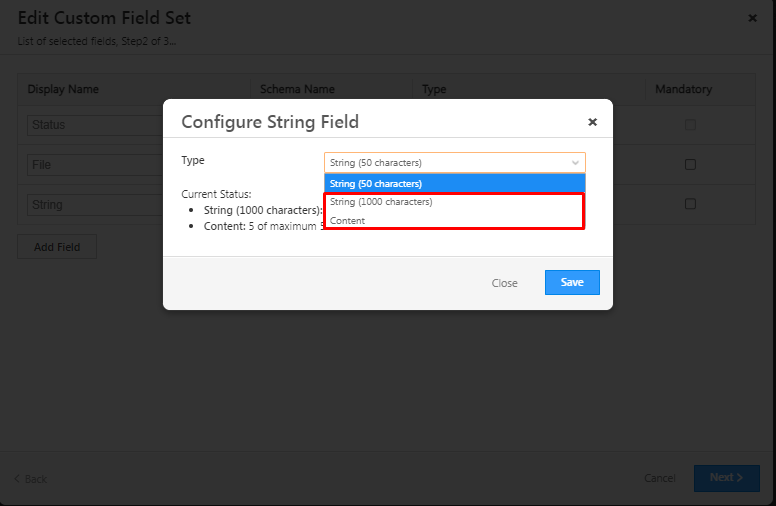Screen dimensions: 776x506
Task: Click the Mandatory column header
Action: point(683,89)
